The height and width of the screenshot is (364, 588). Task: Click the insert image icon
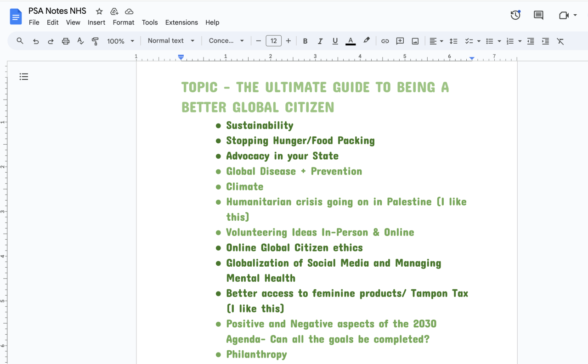[x=415, y=41]
